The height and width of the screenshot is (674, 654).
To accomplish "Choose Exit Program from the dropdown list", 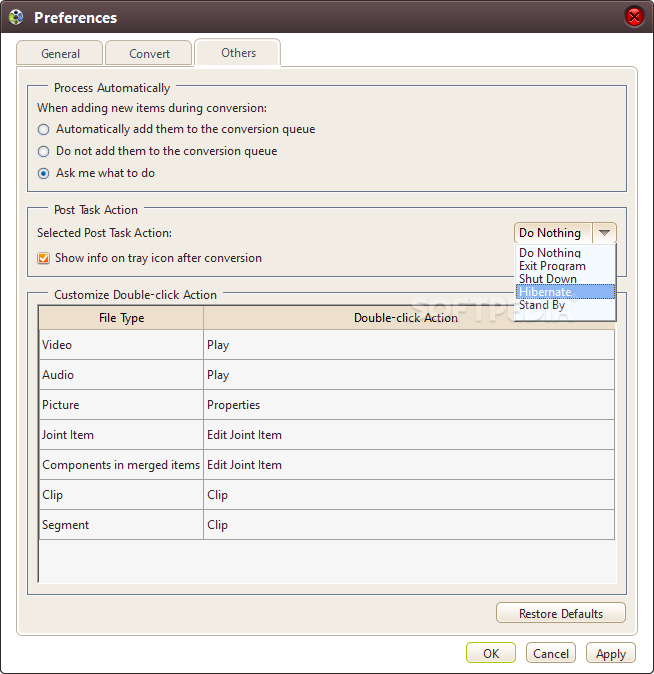I will [565, 266].
